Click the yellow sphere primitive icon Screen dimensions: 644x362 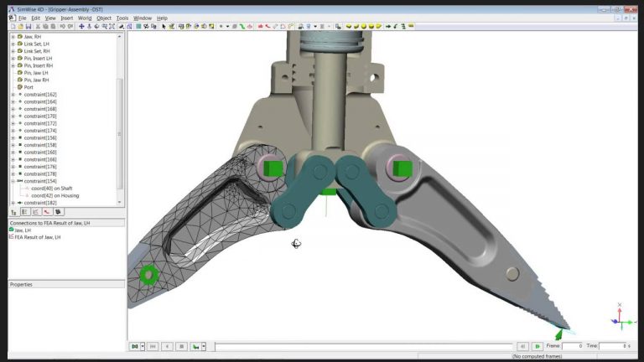(363, 26)
